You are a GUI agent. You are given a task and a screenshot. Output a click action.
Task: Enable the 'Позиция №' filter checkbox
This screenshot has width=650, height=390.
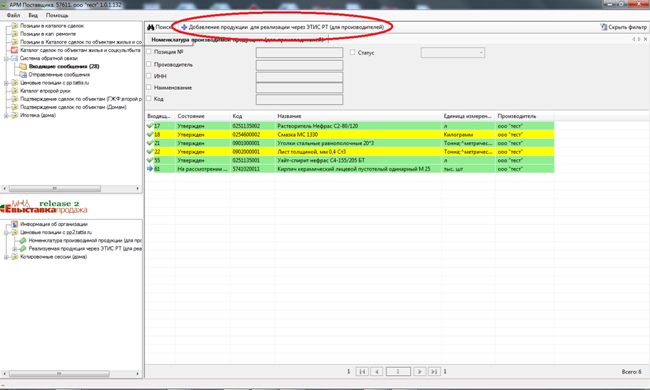click(149, 52)
